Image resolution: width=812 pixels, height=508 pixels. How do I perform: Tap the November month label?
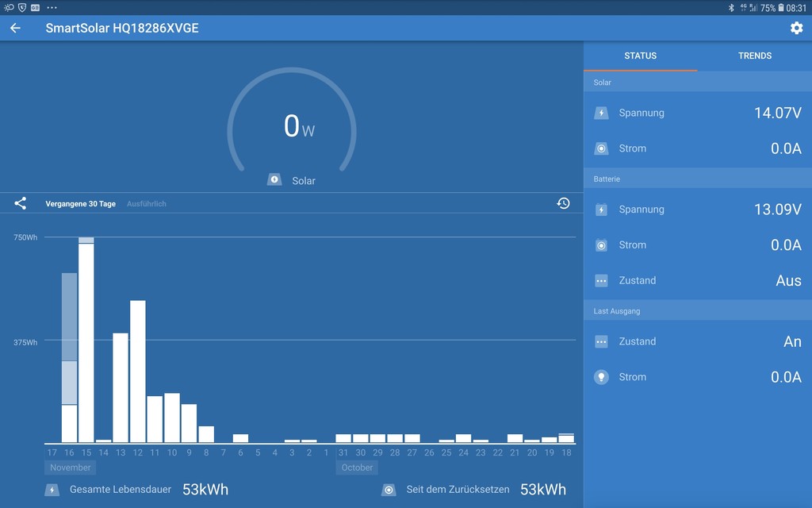[x=71, y=468]
